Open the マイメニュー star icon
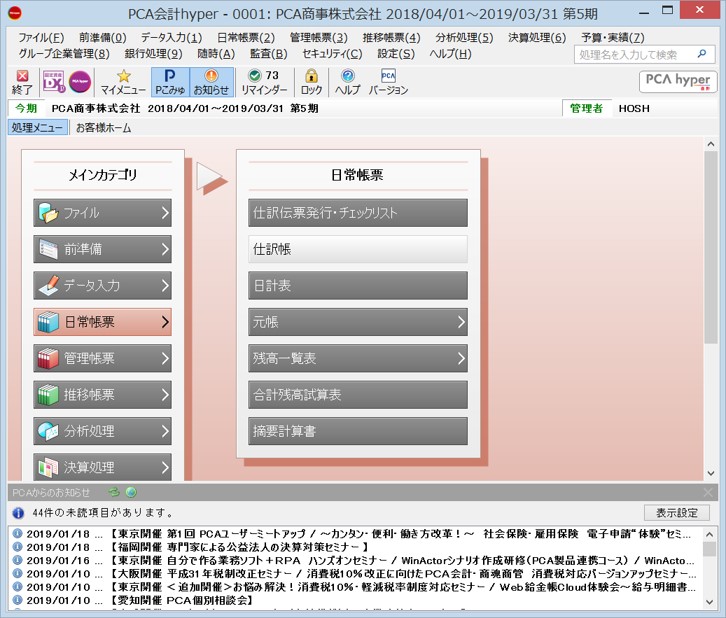726x618 pixels. pyautogui.click(x=123, y=82)
